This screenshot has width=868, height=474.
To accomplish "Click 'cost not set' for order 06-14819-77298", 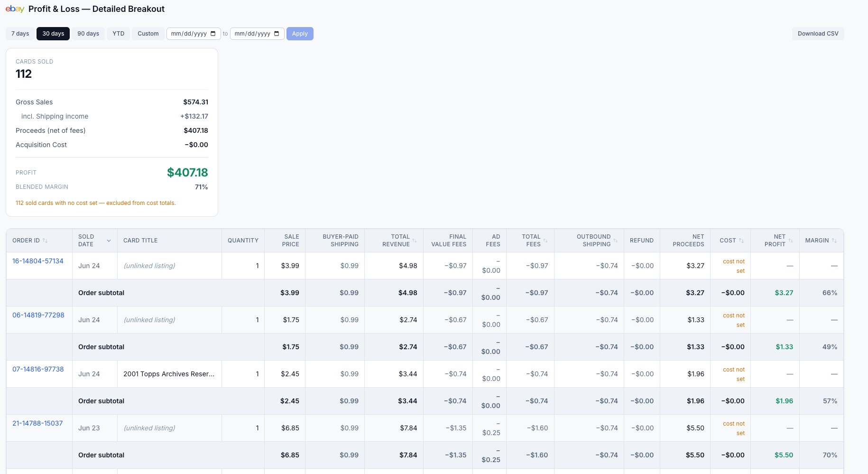I will click(x=734, y=320).
